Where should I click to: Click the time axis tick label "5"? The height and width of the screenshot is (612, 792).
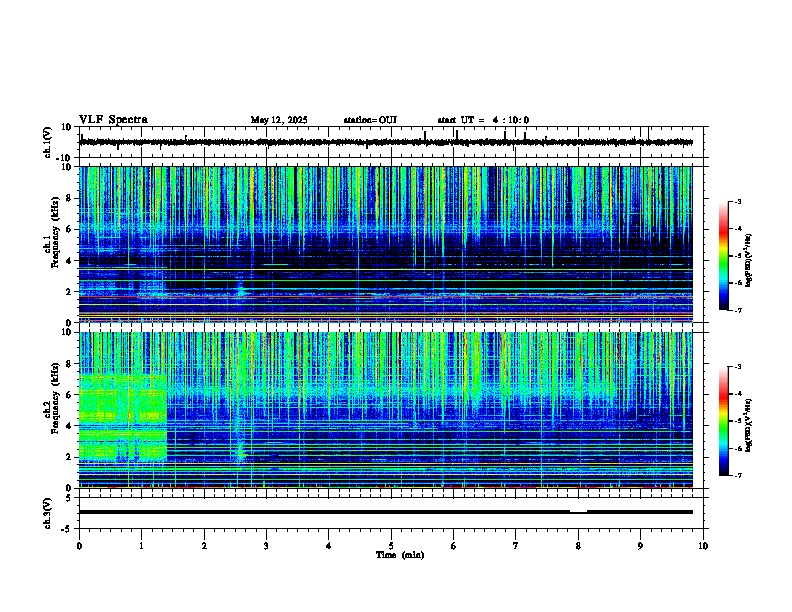[x=391, y=546]
